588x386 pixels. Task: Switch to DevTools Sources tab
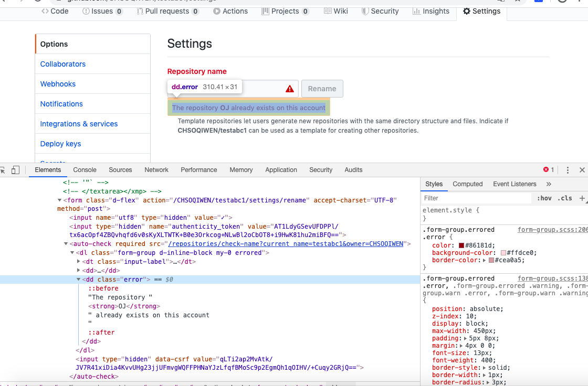click(120, 170)
